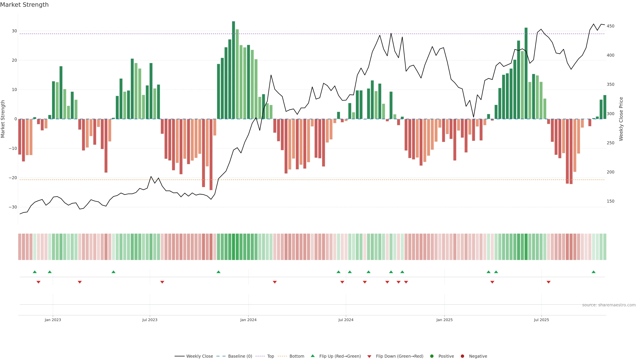Click the dark red Negative circle legend icon

(x=462, y=356)
